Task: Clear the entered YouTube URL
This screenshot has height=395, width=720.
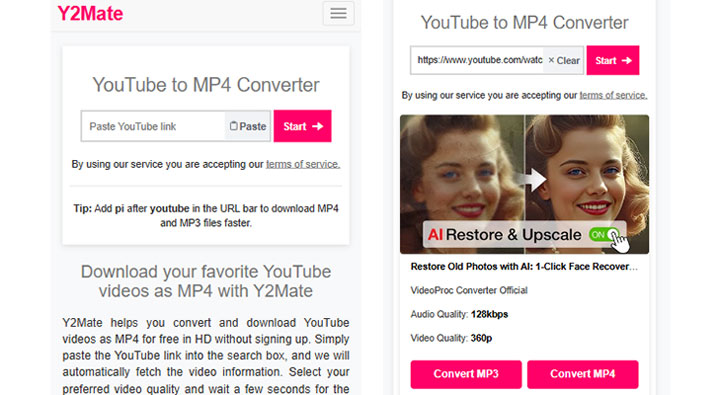Action: click(x=563, y=60)
